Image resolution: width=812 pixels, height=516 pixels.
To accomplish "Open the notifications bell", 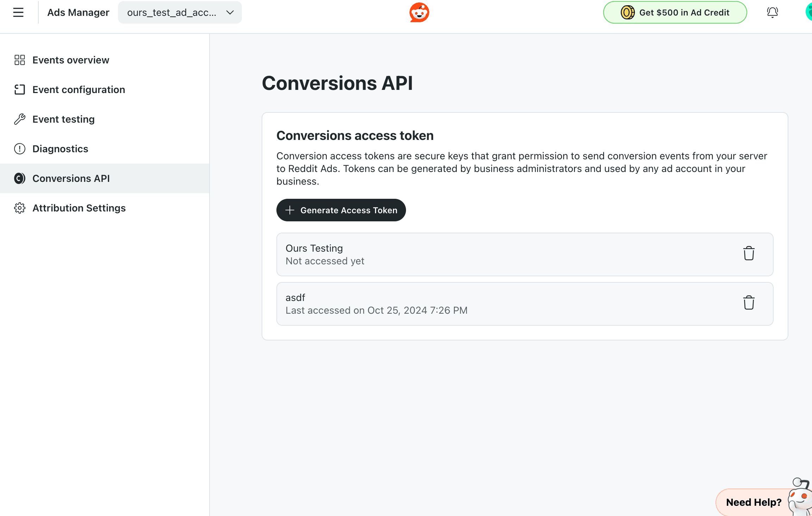I will [x=772, y=13].
